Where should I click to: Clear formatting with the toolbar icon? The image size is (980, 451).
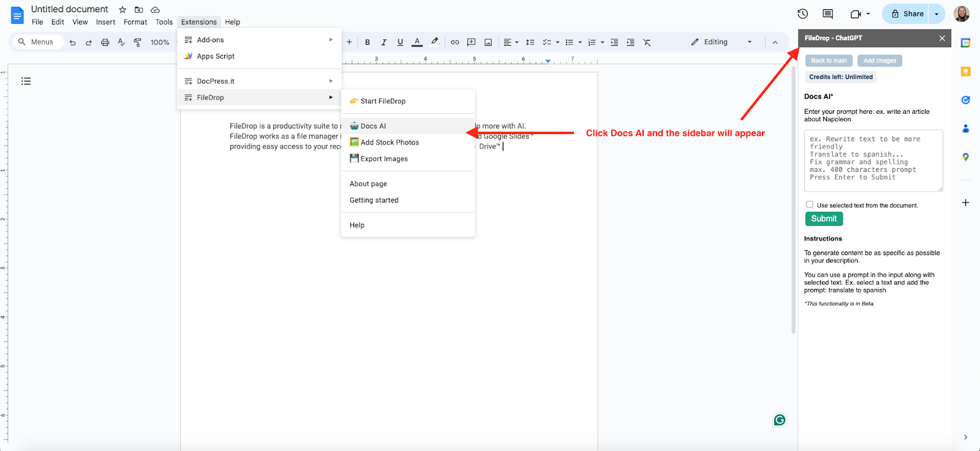[647, 42]
